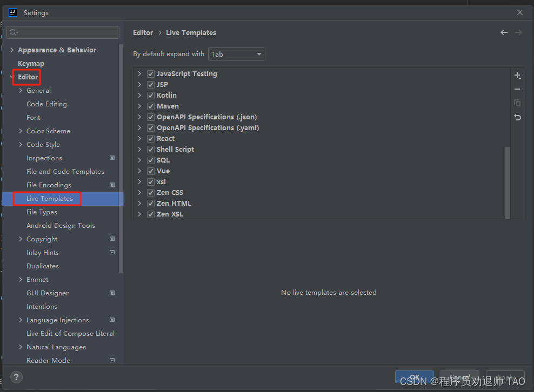The image size is (534, 392).
Task: Expand the Kotlin template group chevron
Action: (x=139, y=95)
